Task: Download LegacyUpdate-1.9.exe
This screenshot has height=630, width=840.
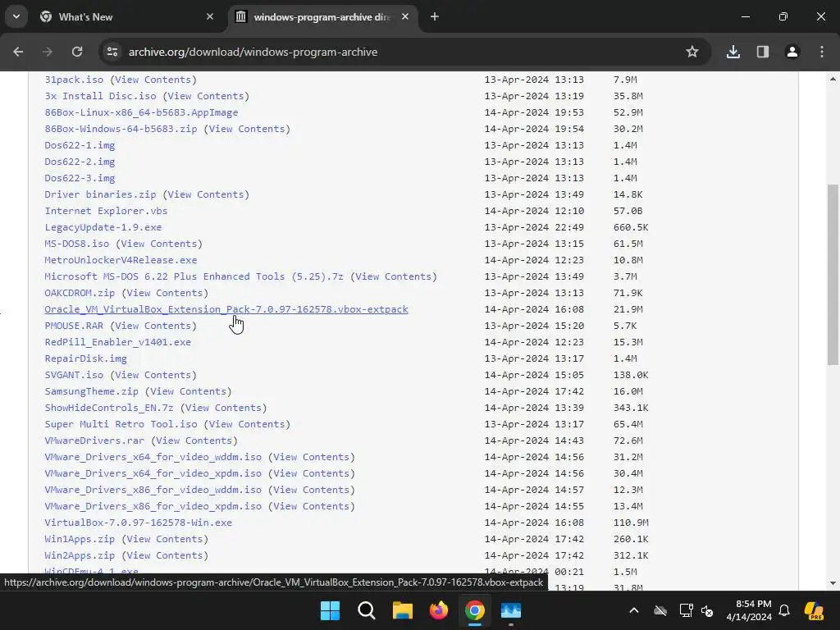Action: pyautogui.click(x=103, y=227)
